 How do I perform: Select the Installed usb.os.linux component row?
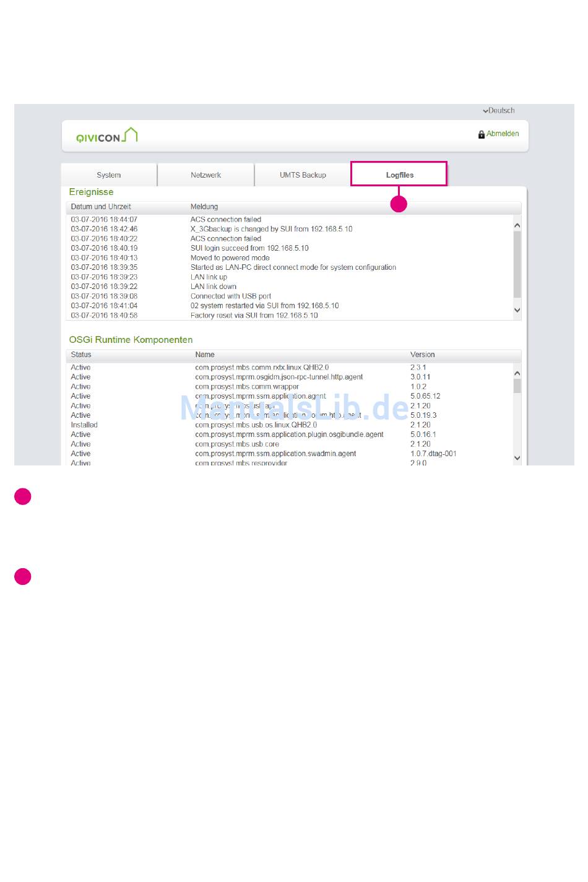(x=256, y=425)
